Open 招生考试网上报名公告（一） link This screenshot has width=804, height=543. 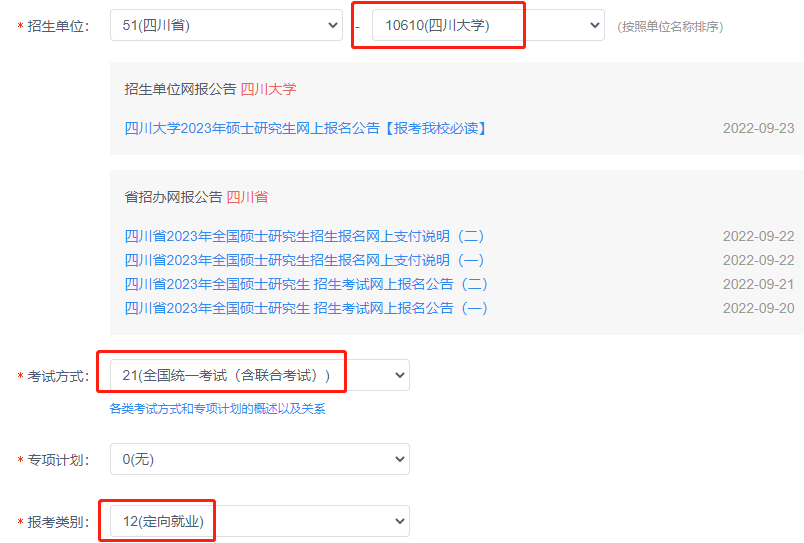(x=306, y=308)
